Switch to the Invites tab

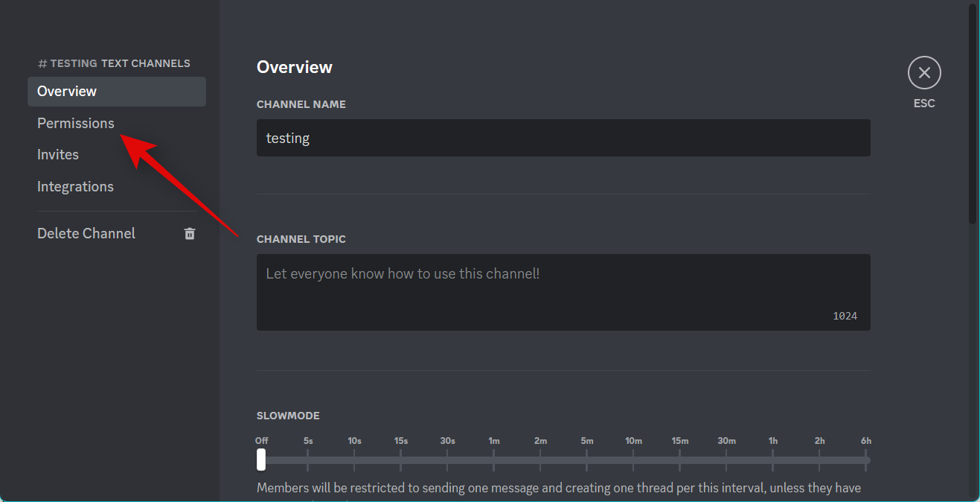58,154
